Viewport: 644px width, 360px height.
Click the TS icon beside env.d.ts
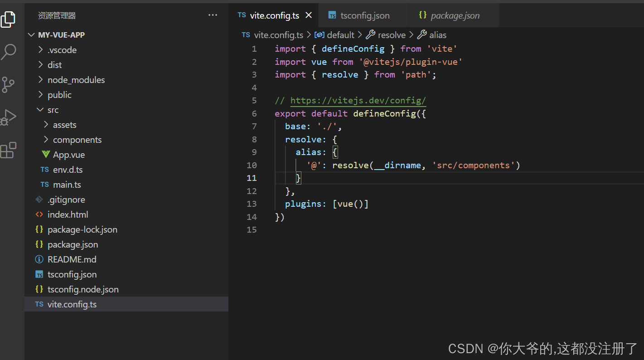(44, 170)
